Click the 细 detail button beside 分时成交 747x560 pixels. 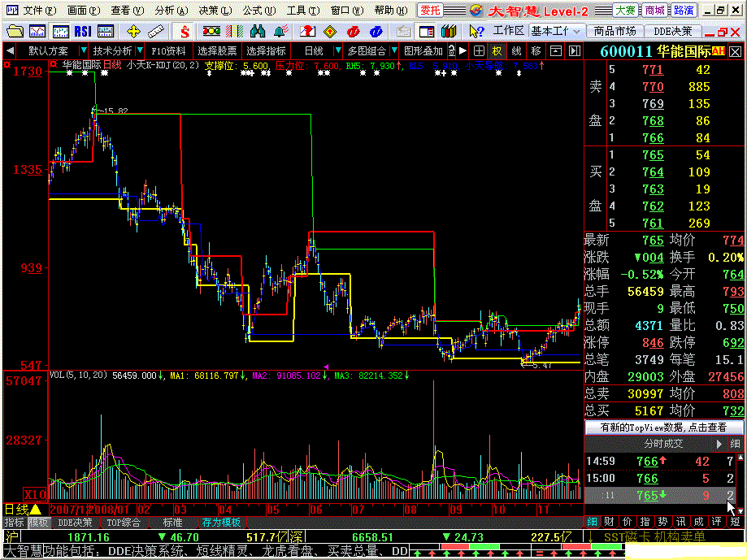(735, 444)
